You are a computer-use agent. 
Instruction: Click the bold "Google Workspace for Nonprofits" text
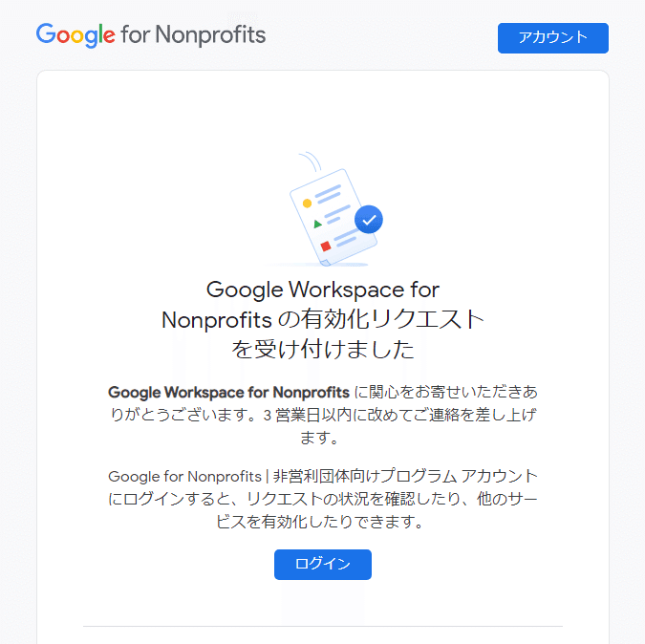click(228, 393)
